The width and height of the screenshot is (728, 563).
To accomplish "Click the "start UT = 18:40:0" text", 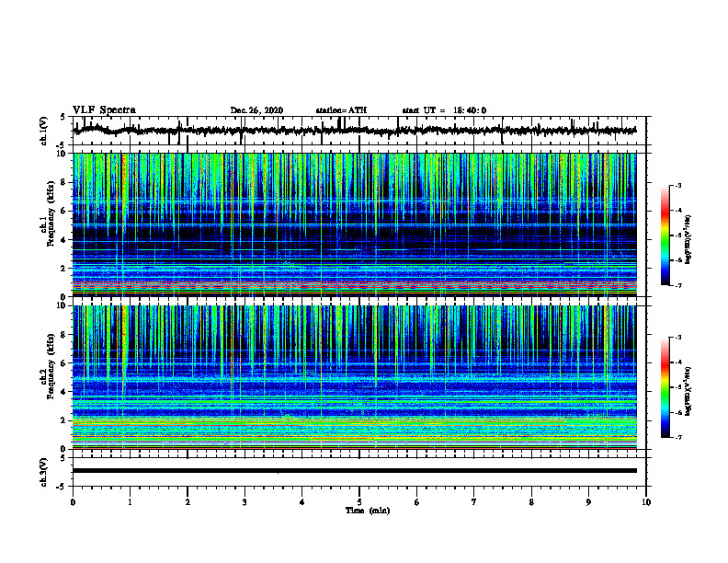I will coord(444,110).
